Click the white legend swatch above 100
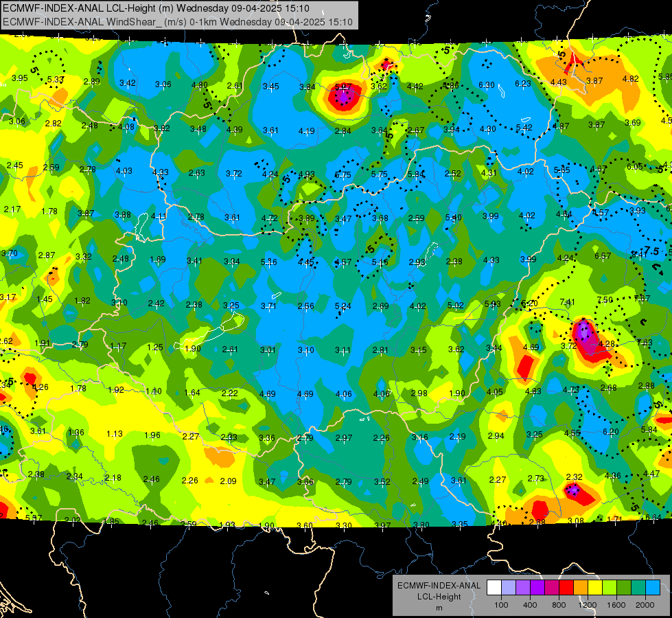The height and width of the screenshot is (618, 672). coord(494,587)
